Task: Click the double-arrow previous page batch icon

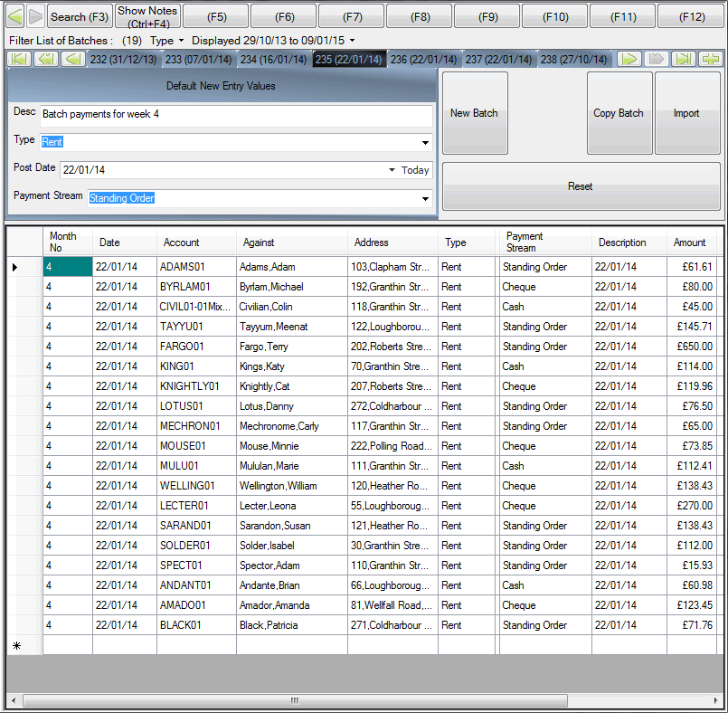Action: coord(46,59)
